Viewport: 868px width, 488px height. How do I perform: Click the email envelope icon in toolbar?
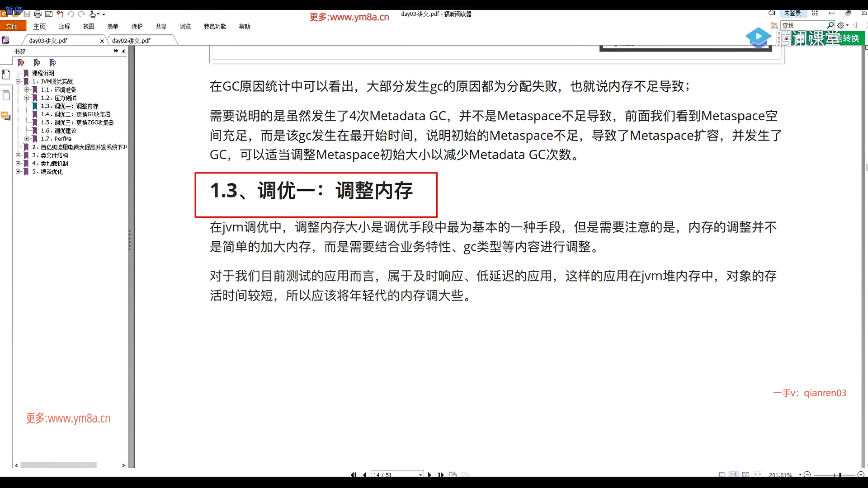pyautogui.click(x=49, y=14)
